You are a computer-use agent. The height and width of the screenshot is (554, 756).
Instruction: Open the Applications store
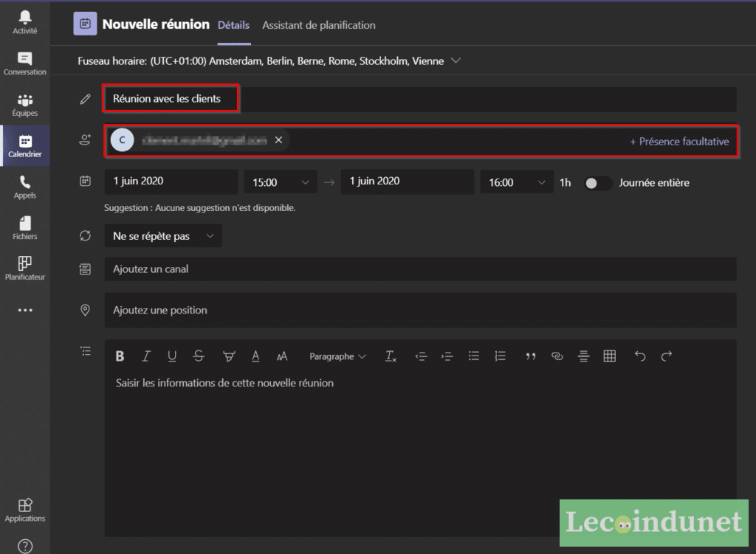pyautogui.click(x=24, y=510)
